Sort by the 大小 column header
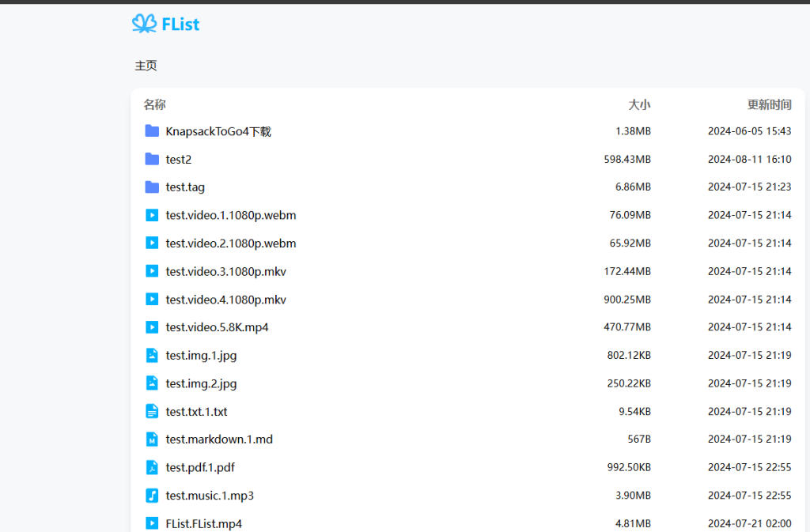The image size is (810, 532). click(x=639, y=104)
